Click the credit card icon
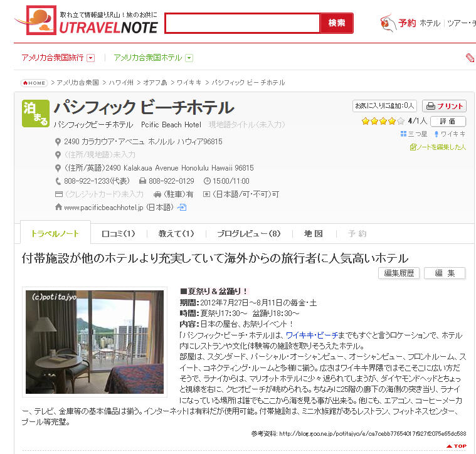This screenshot has height=454, width=476. [x=58, y=194]
